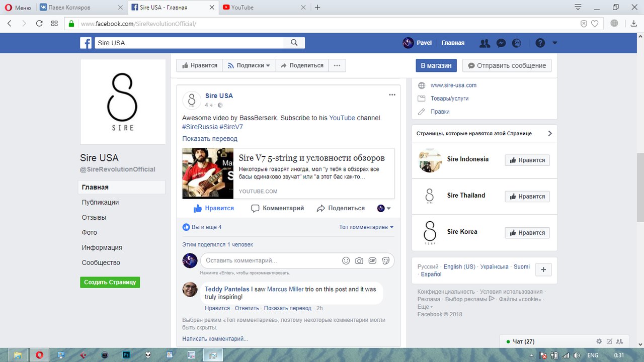Go to Главная in Facebook header
Image resolution: width=644 pixels, height=362 pixels.
tap(453, 43)
